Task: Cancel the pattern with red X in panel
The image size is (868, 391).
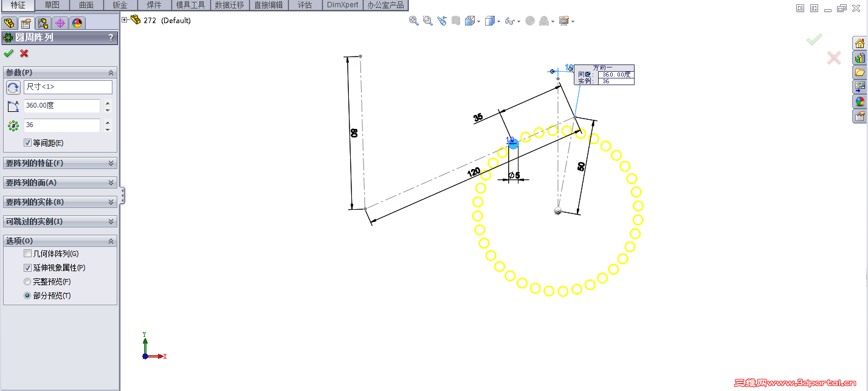Action: coord(24,54)
